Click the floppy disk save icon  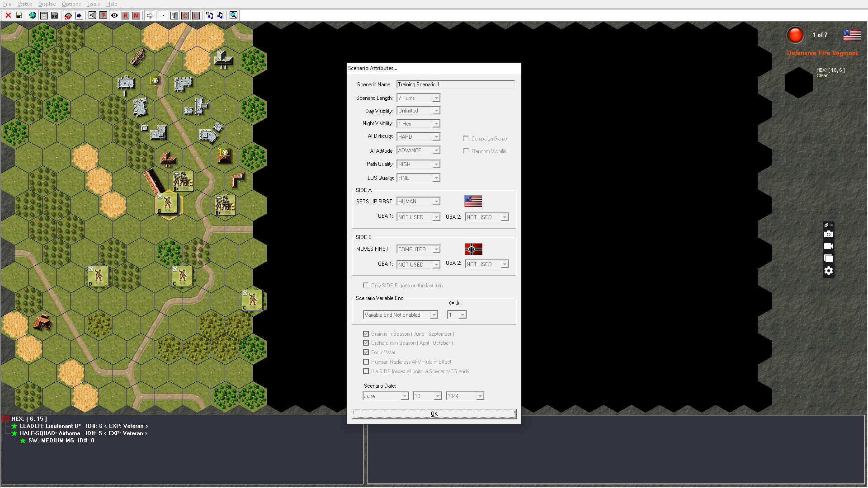point(19,15)
